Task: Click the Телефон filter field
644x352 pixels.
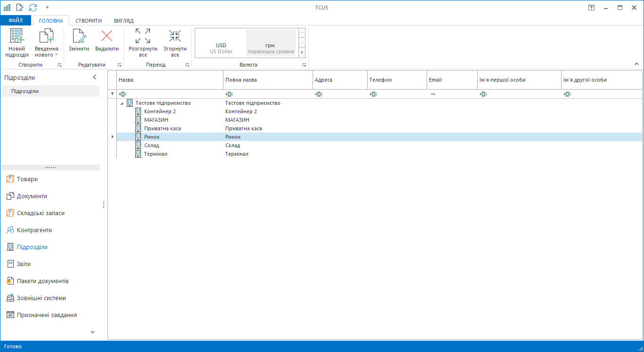Action: (x=397, y=94)
